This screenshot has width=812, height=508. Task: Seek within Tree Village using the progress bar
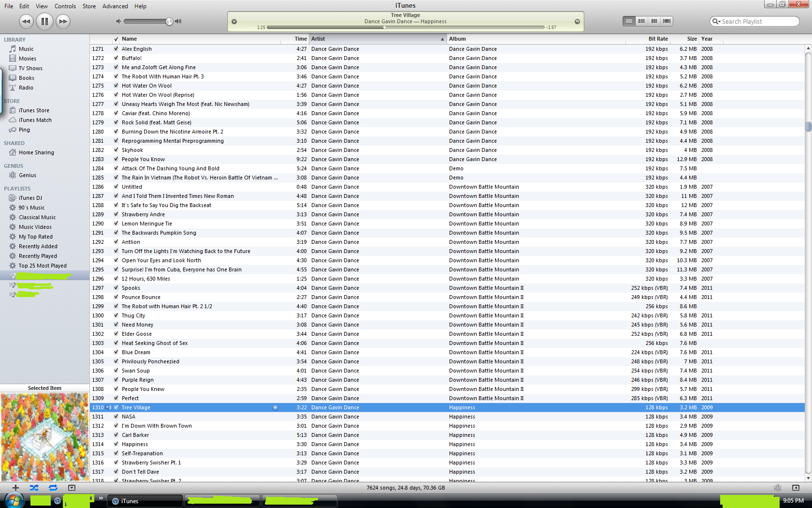pos(406,28)
